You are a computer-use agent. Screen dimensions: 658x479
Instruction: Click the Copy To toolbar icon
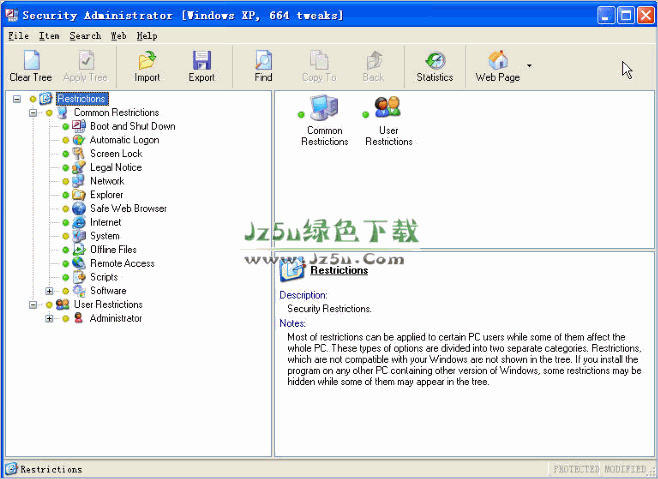319,60
